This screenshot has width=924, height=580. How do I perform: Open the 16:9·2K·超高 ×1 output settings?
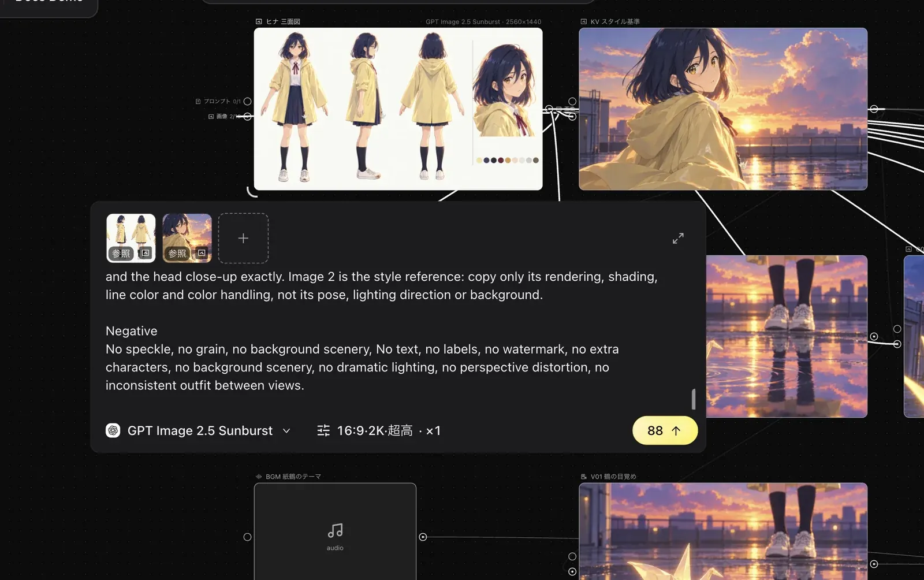(379, 430)
